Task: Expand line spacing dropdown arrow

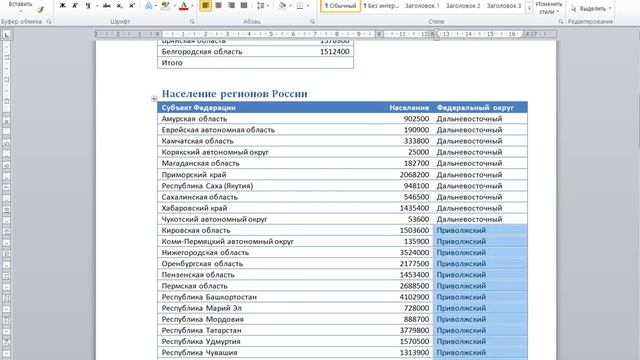Action: [x=268, y=6]
